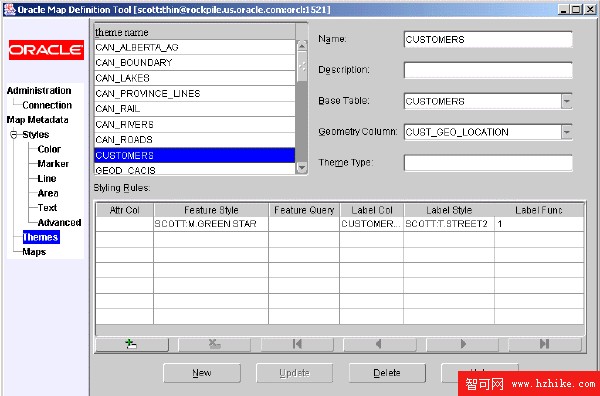
Task: Open the Text styles node
Action: coord(47,208)
